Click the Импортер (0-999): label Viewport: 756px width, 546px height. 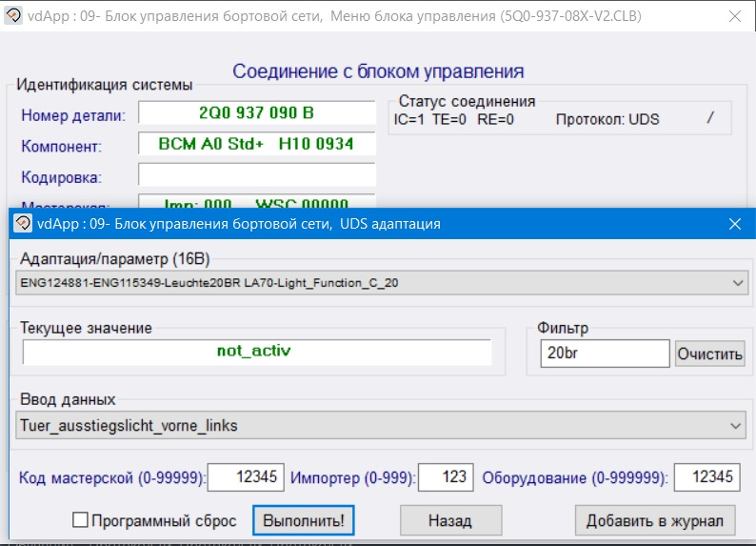(x=352, y=478)
